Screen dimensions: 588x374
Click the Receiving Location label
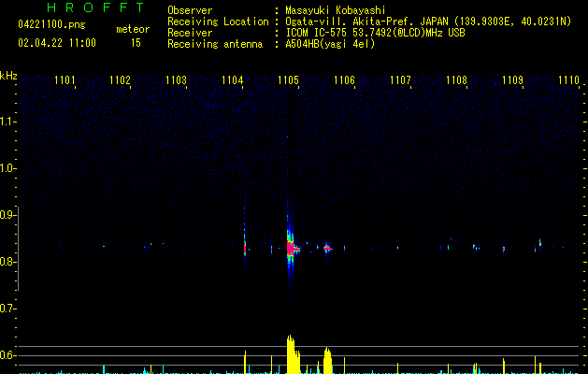tap(218, 22)
